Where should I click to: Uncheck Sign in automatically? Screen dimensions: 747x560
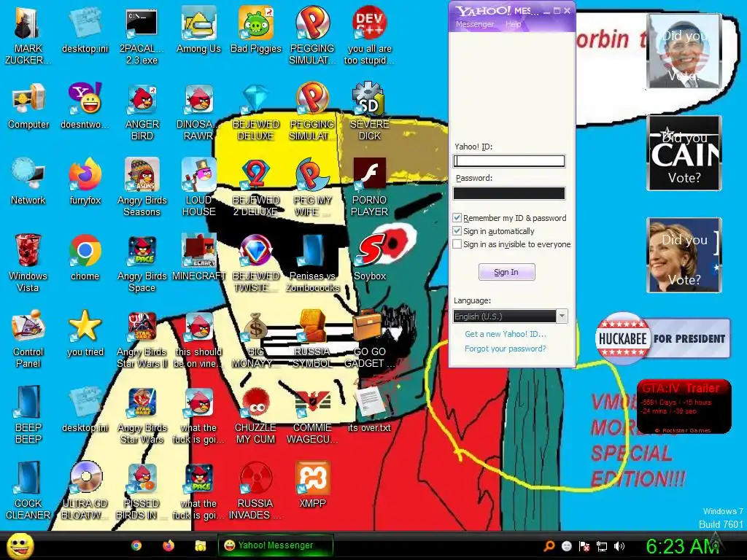tap(457, 231)
